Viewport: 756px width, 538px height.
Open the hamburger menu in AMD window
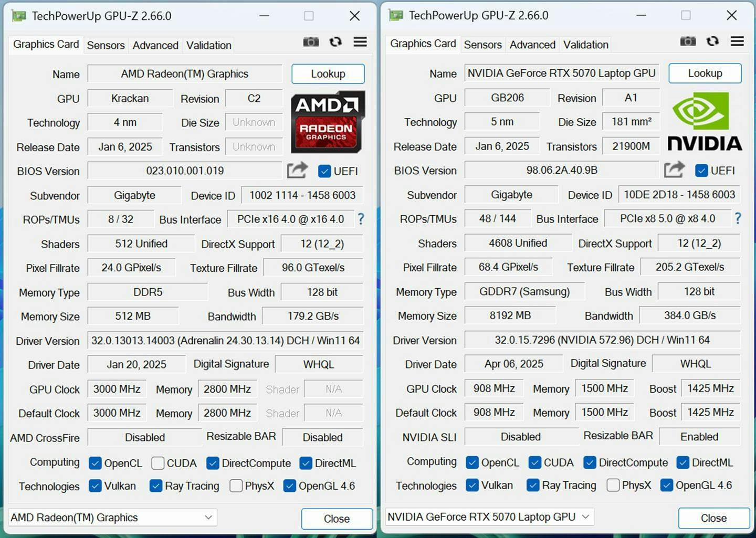(360, 41)
